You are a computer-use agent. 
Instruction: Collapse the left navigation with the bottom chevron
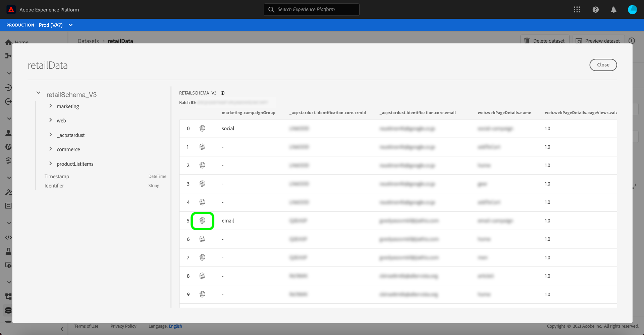62,329
